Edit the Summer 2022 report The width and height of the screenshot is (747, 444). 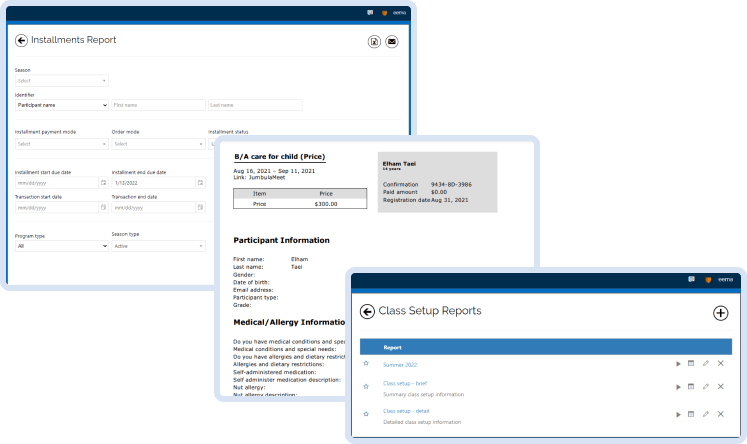pos(706,363)
